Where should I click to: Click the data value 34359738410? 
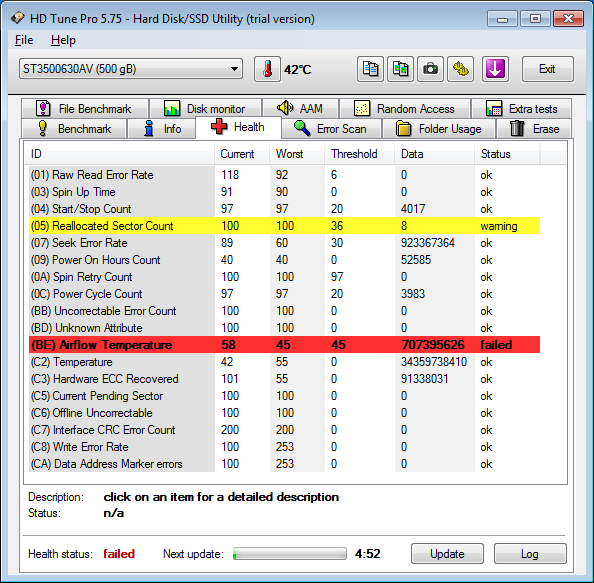pyautogui.click(x=434, y=362)
